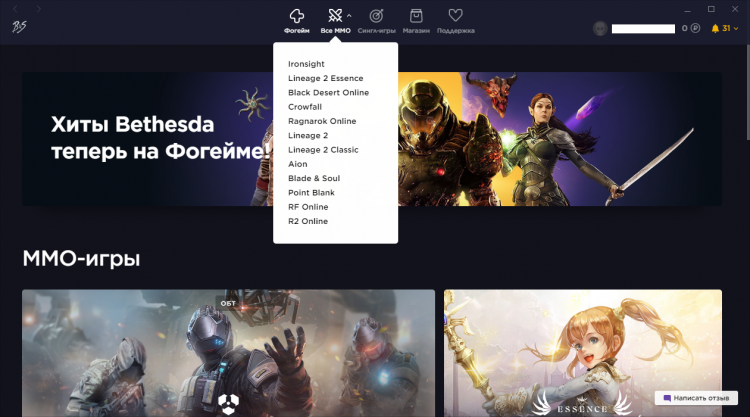Open the Поддержка heart icon
The image size is (750, 417).
(x=455, y=16)
